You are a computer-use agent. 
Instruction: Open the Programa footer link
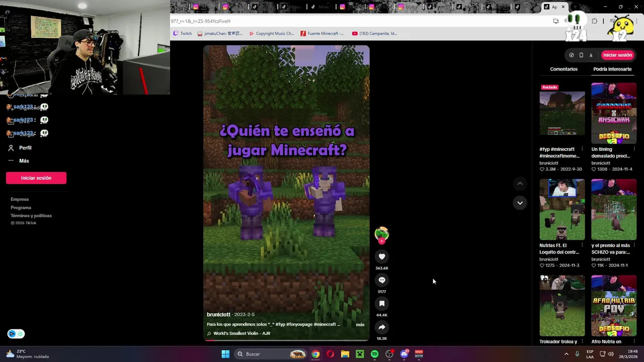pyautogui.click(x=21, y=208)
